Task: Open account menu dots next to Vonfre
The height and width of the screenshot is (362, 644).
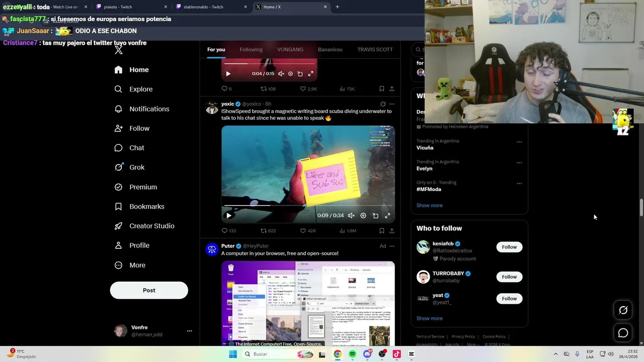Action: coord(190,331)
